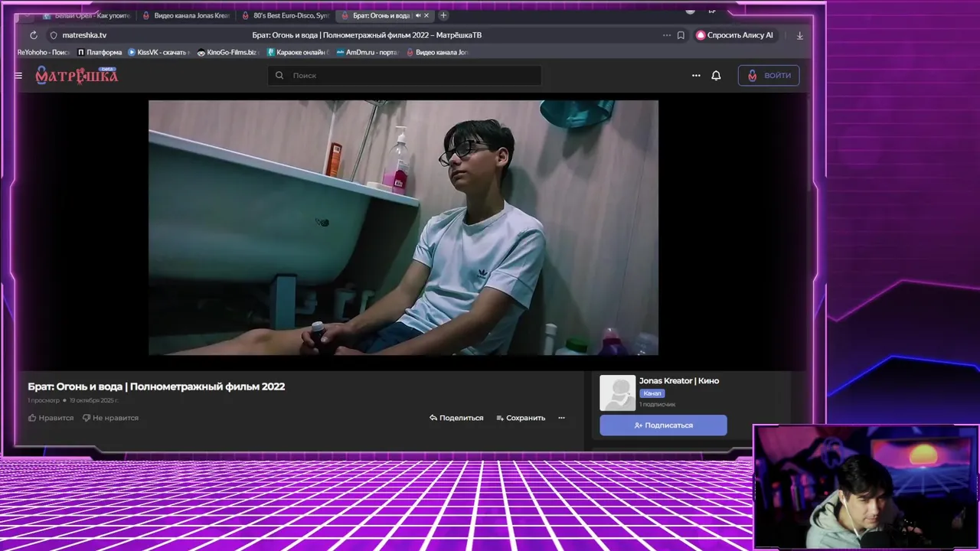Click the matreshka.tv address text
The height and width of the screenshot is (551, 980).
[84, 35]
